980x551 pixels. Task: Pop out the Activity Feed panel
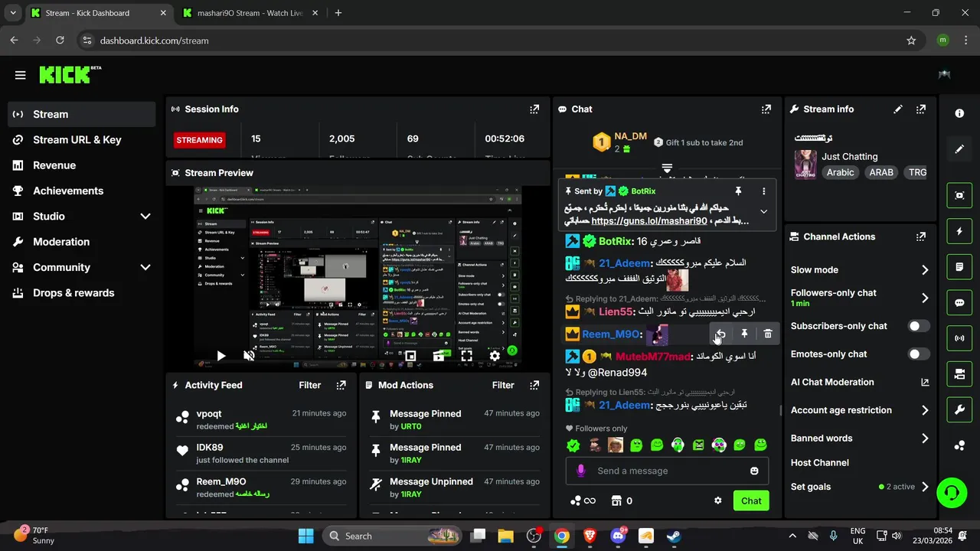[x=341, y=386]
